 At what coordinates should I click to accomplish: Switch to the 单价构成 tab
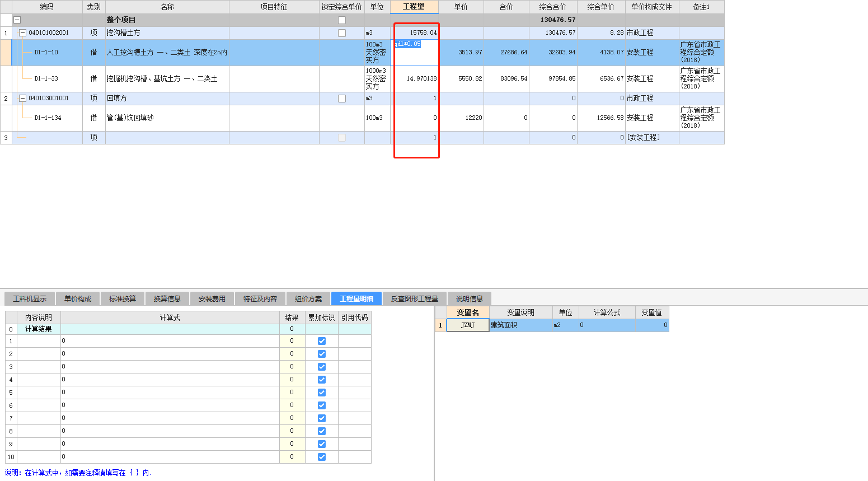pyautogui.click(x=78, y=298)
